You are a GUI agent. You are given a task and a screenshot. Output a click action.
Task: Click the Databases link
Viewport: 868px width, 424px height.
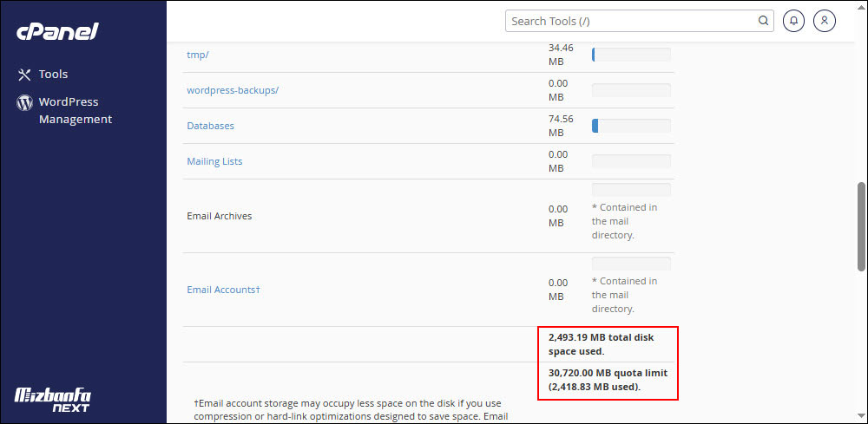point(210,126)
